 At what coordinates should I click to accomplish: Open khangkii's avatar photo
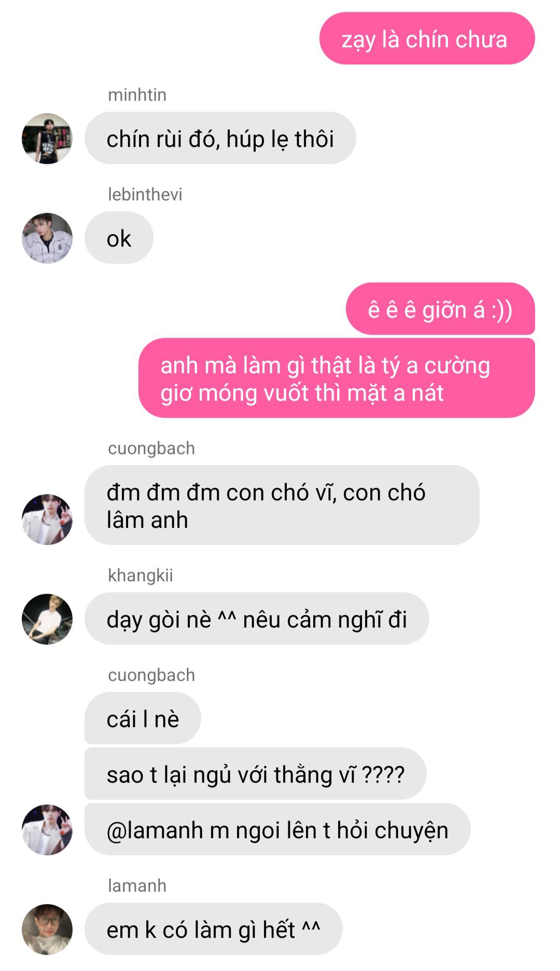point(47,619)
